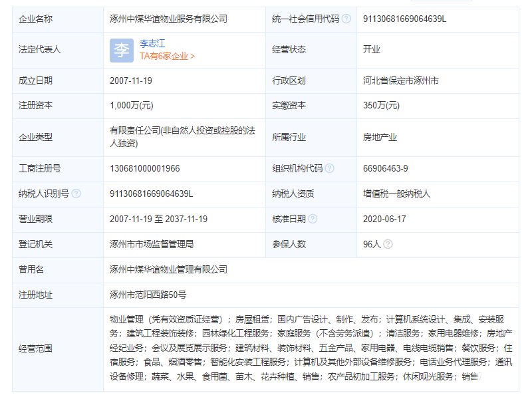This screenshot has height=399, width=532.
Task: Click help icon beside 核准日期
Action: pyautogui.click(x=313, y=219)
